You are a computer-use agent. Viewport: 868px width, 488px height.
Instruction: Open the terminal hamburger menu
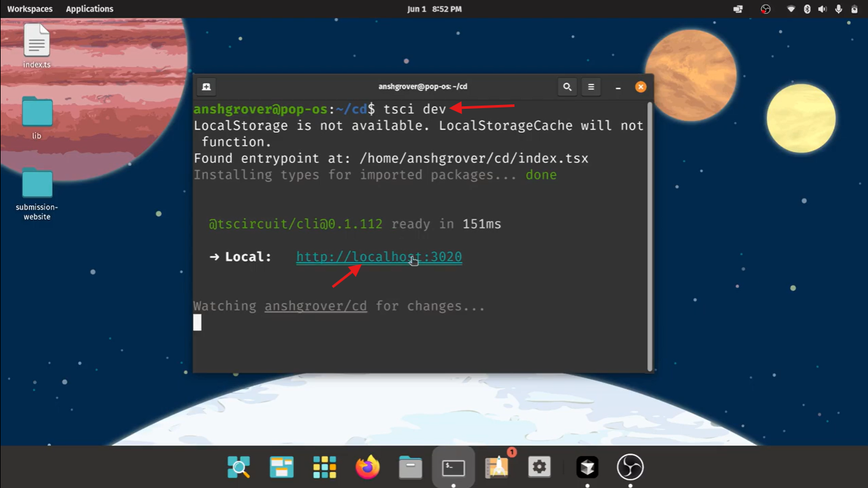pos(591,87)
